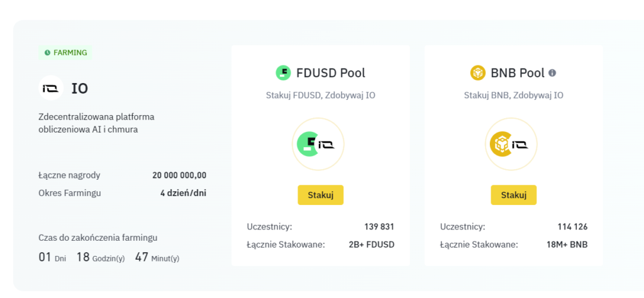The width and height of the screenshot is (644, 298).
Task: Click the total rewards value 20 000 000,00
Action: [179, 175]
